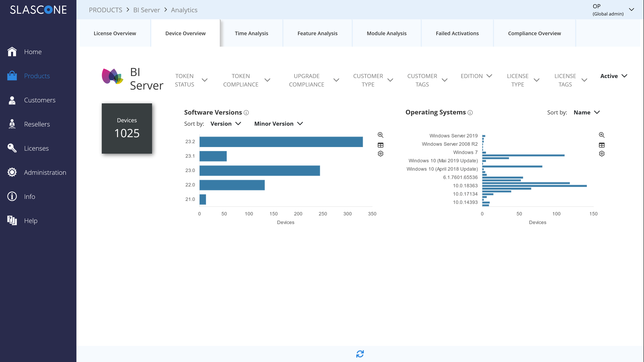Screen dimensions: 644x362
Task: Zoom into the Operating Systems chart
Action: (x=602, y=135)
